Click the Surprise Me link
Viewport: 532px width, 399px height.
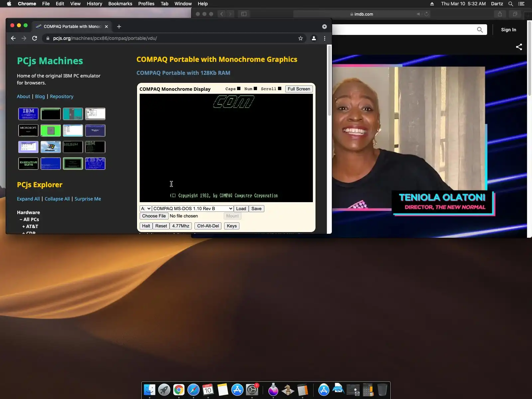pyautogui.click(x=88, y=199)
